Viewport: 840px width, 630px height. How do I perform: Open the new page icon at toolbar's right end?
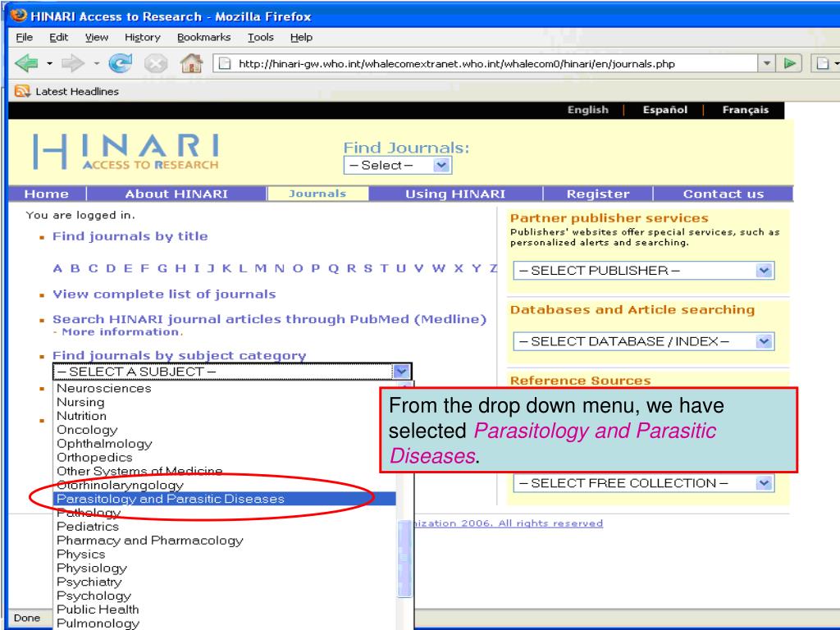(822, 63)
